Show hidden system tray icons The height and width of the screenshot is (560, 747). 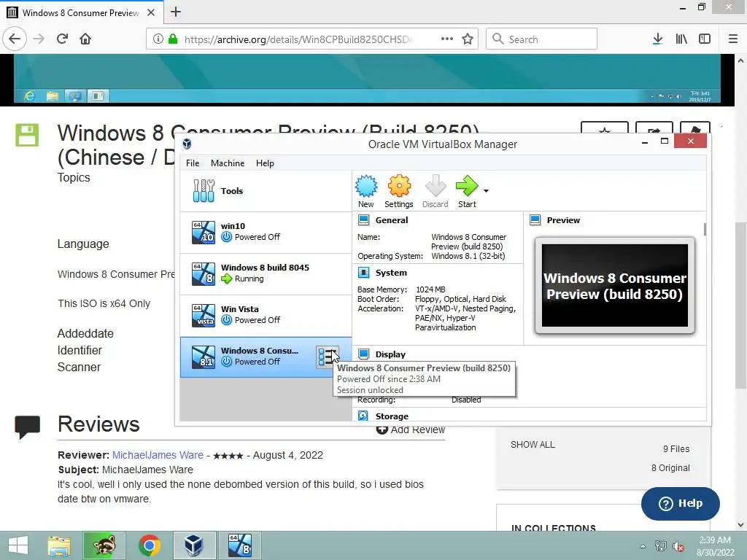643,546
